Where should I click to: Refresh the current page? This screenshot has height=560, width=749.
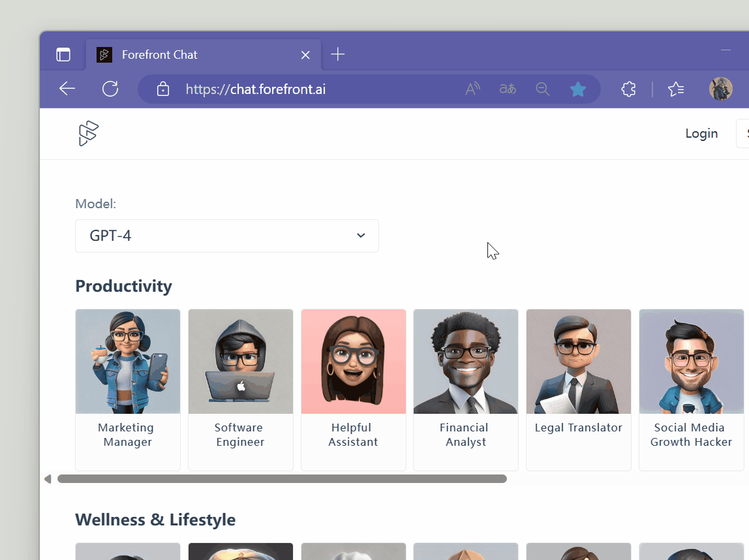[x=110, y=89]
